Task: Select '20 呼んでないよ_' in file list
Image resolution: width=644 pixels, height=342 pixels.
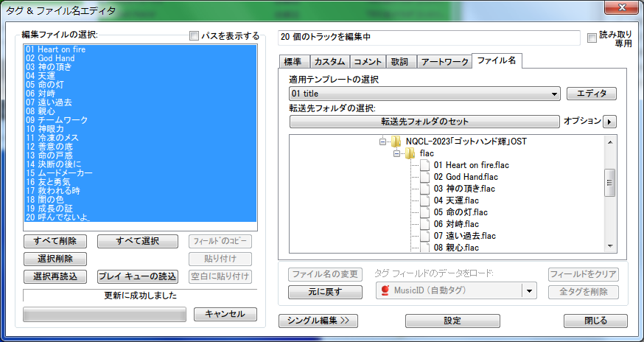Action: point(140,217)
